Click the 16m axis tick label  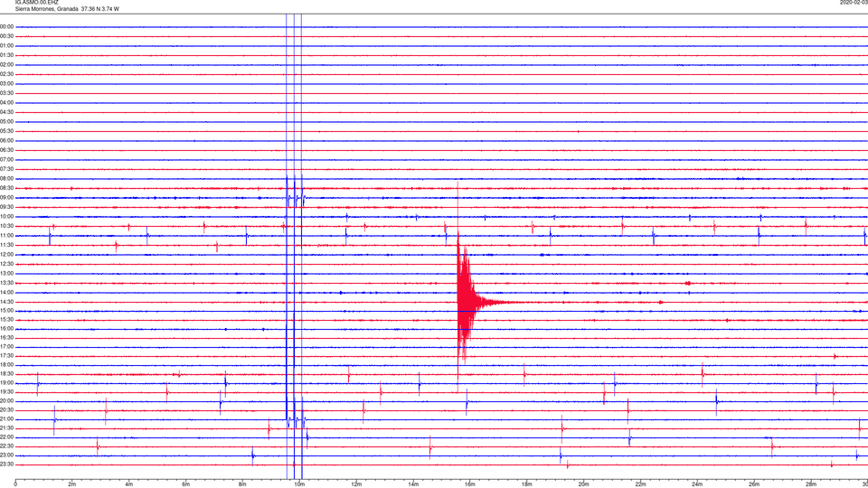[x=470, y=484]
